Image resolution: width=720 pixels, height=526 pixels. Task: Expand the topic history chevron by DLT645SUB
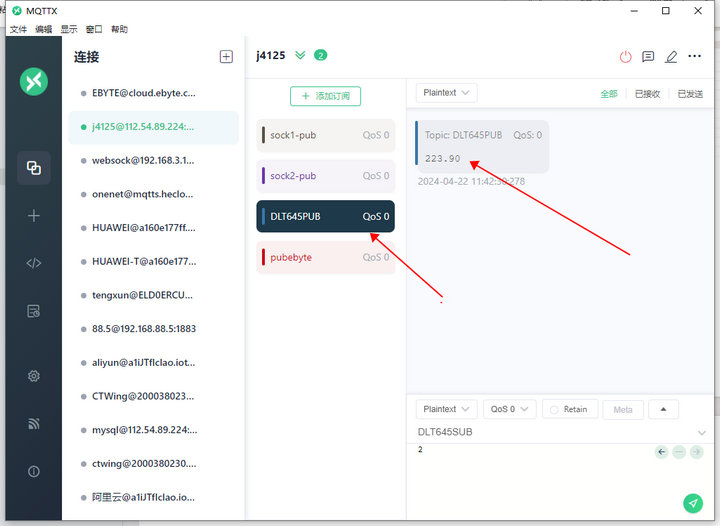701,433
